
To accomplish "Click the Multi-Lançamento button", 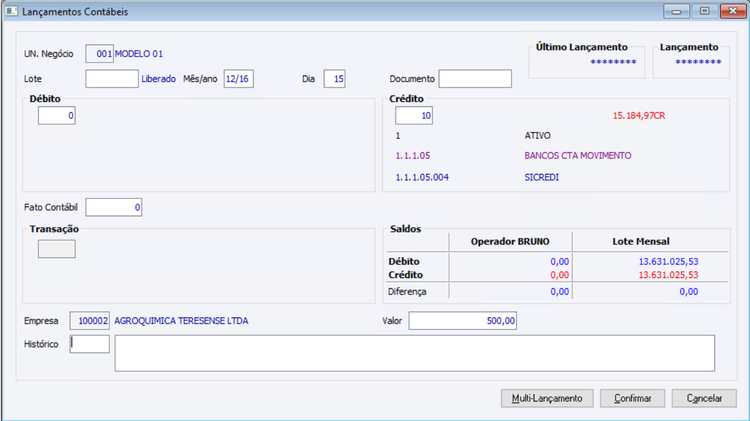I will pyautogui.click(x=547, y=398).
